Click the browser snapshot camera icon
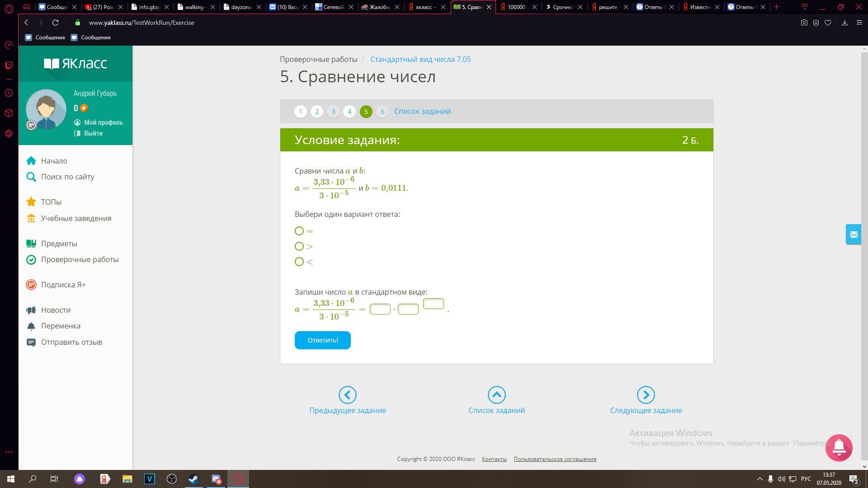Image resolution: width=868 pixels, height=488 pixels. 804,23
